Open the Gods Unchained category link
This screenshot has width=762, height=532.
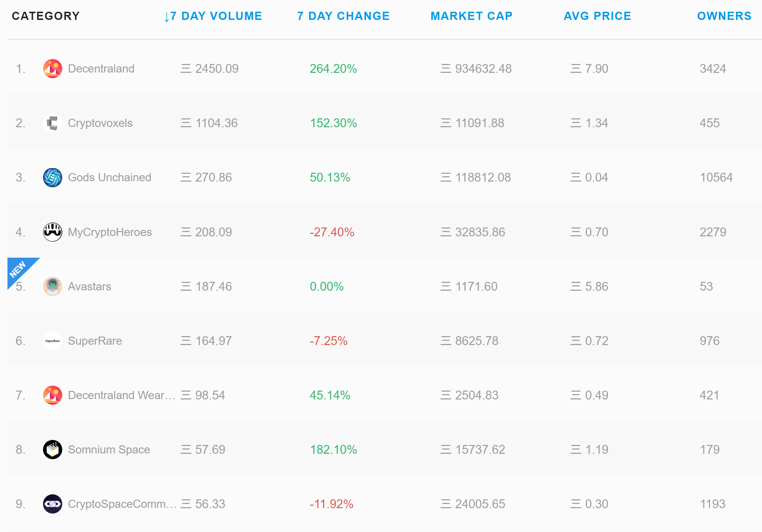[x=109, y=177]
